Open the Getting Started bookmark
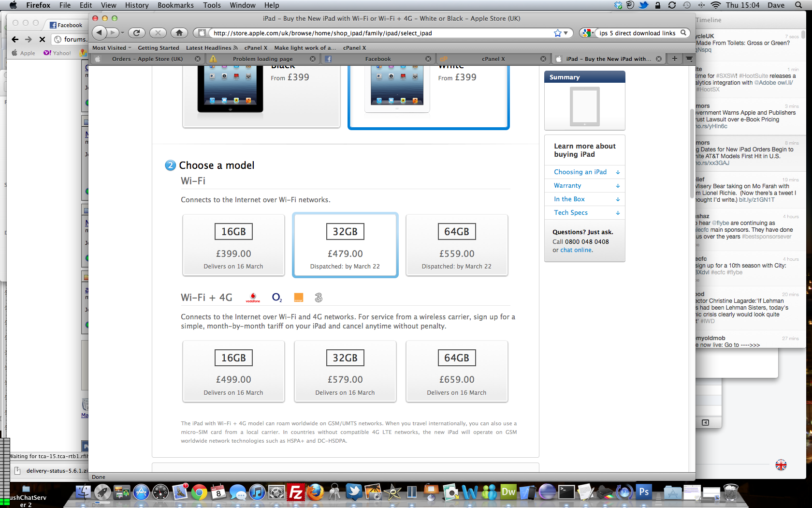812x508 pixels. (158, 48)
